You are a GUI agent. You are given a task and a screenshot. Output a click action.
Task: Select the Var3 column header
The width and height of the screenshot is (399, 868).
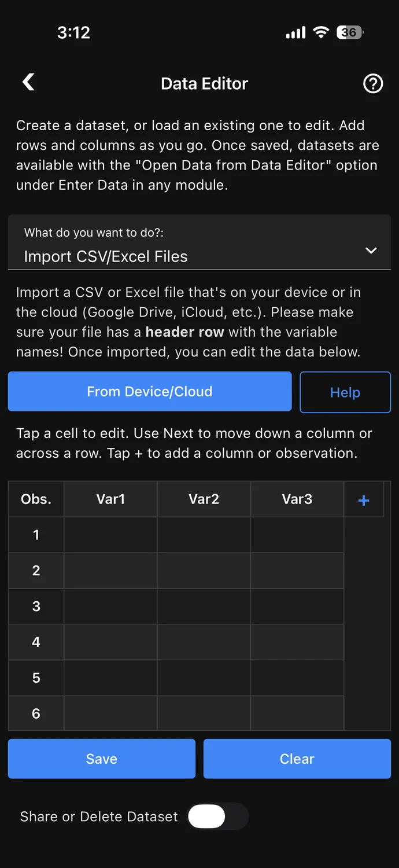(x=297, y=499)
